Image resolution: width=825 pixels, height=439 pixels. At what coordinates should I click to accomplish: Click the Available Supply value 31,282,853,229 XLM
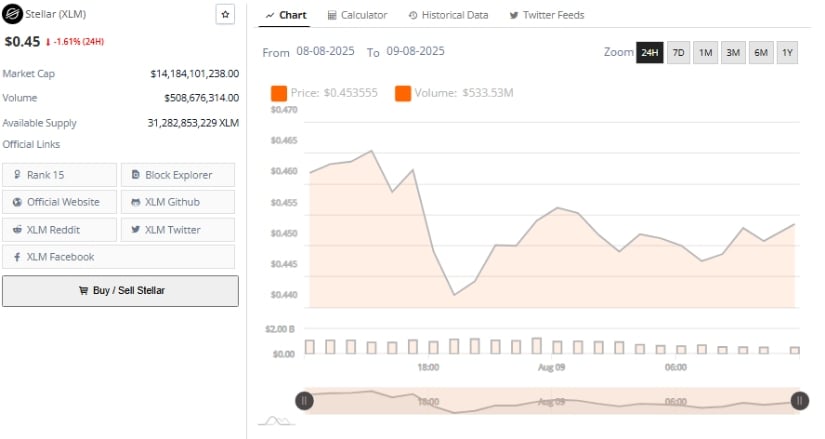pos(193,123)
